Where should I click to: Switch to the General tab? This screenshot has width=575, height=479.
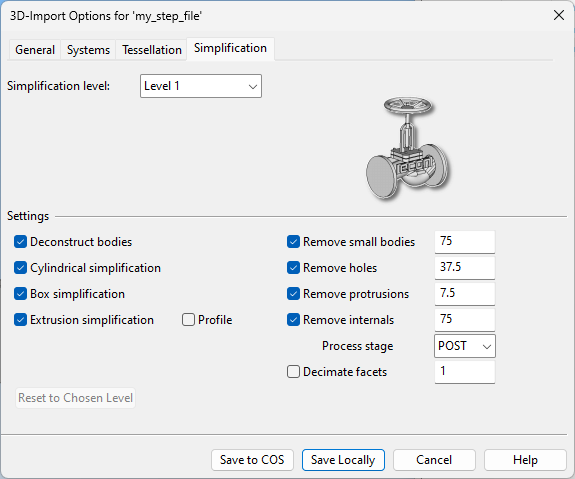(x=35, y=50)
